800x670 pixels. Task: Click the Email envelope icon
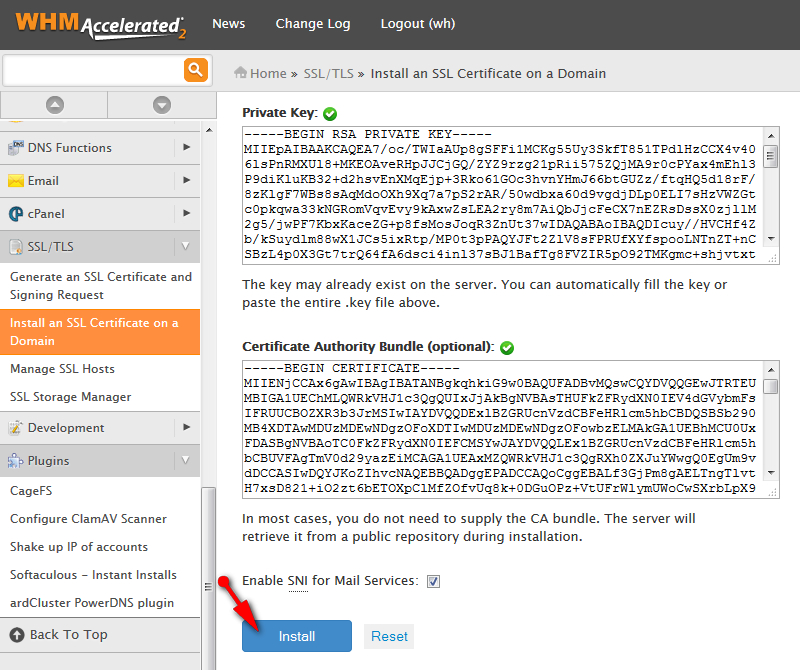coord(16,181)
